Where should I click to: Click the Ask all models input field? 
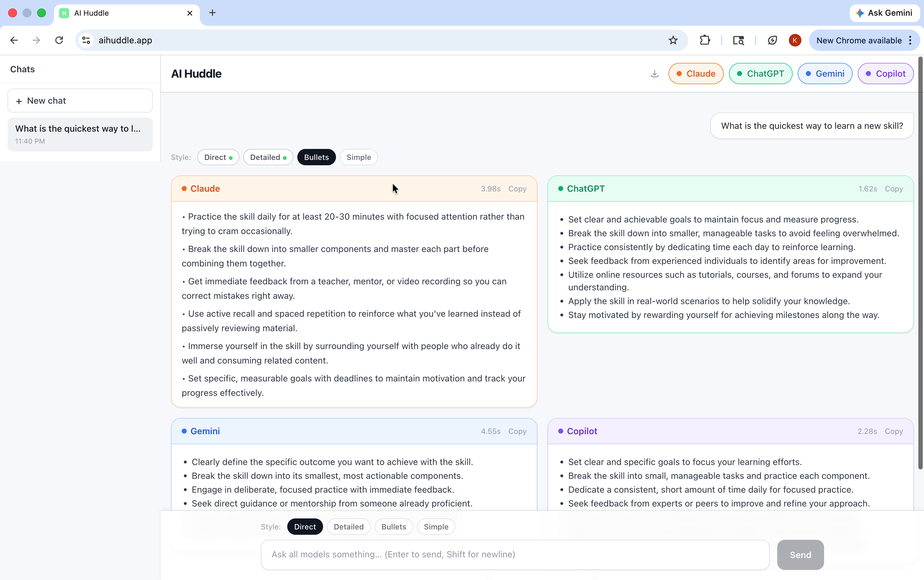tap(514, 554)
